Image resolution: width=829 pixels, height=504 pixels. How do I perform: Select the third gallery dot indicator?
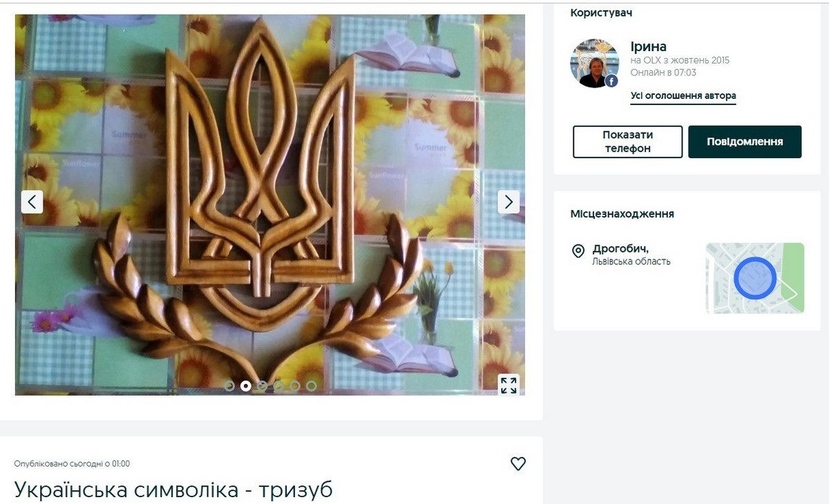pyautogui.click(x=262, y=386)
